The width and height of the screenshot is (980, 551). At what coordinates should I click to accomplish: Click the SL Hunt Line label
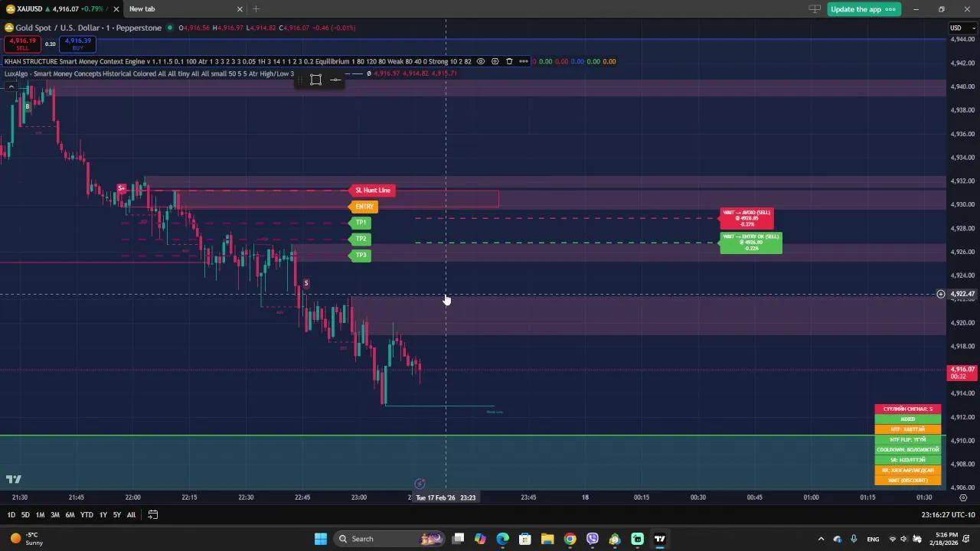coord(373,190)
